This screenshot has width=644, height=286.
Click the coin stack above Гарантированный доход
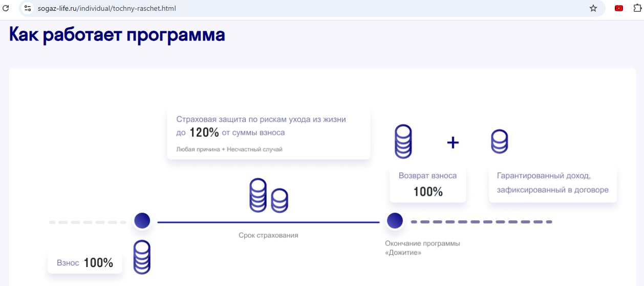point(499,141)
